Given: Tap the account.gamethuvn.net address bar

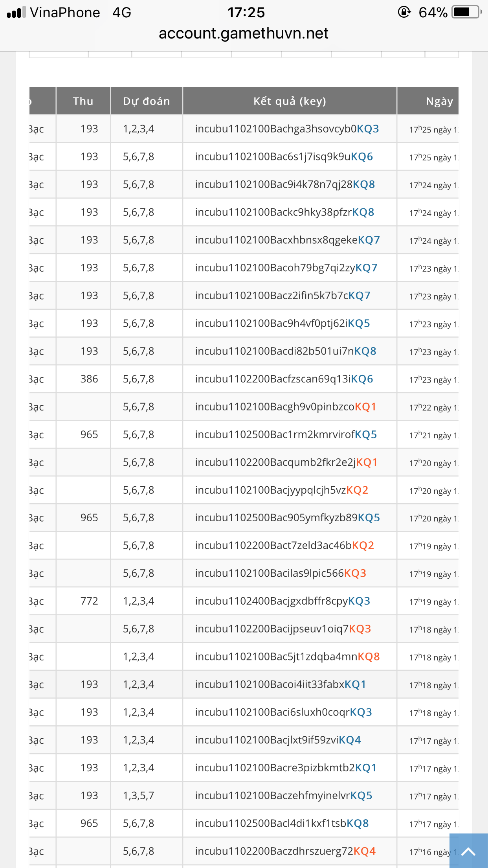Looking at the screenshot, I should point(244,34).
